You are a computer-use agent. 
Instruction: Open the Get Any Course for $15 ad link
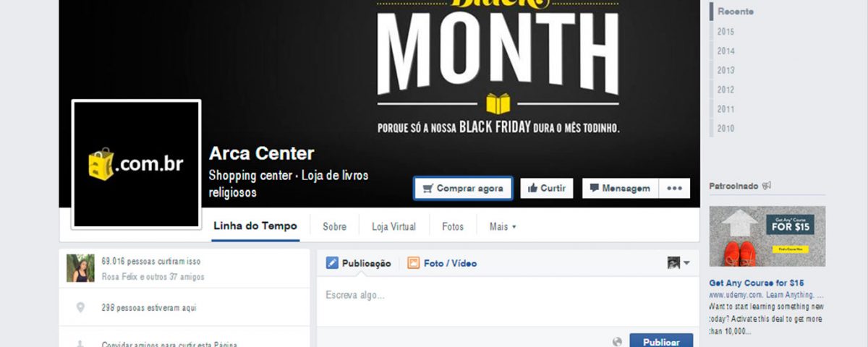757,283
